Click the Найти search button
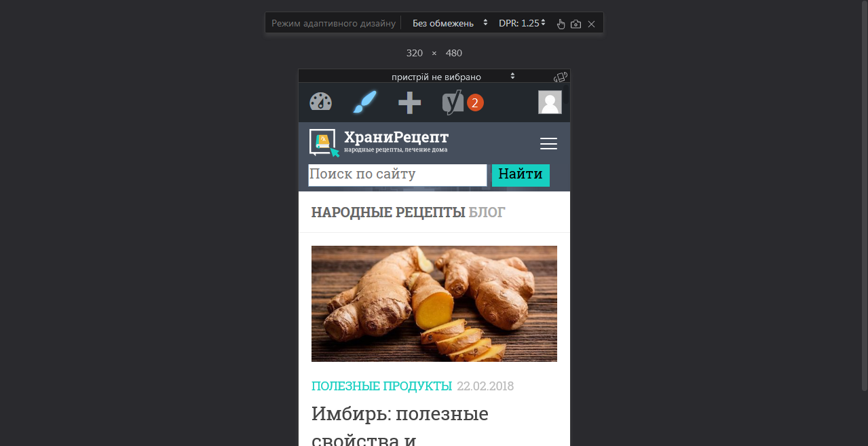 coord(521,174)
